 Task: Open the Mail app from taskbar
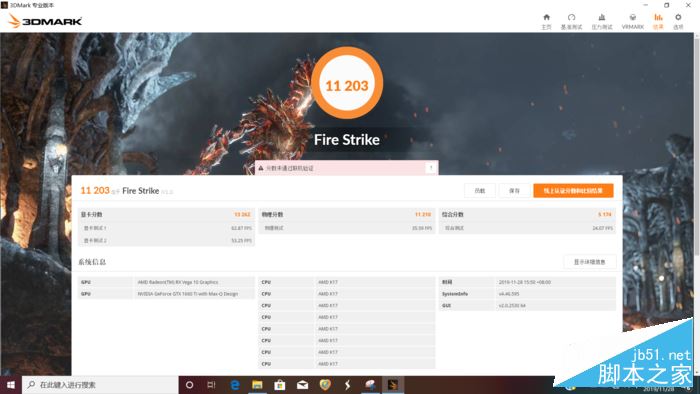coord(302,385)
